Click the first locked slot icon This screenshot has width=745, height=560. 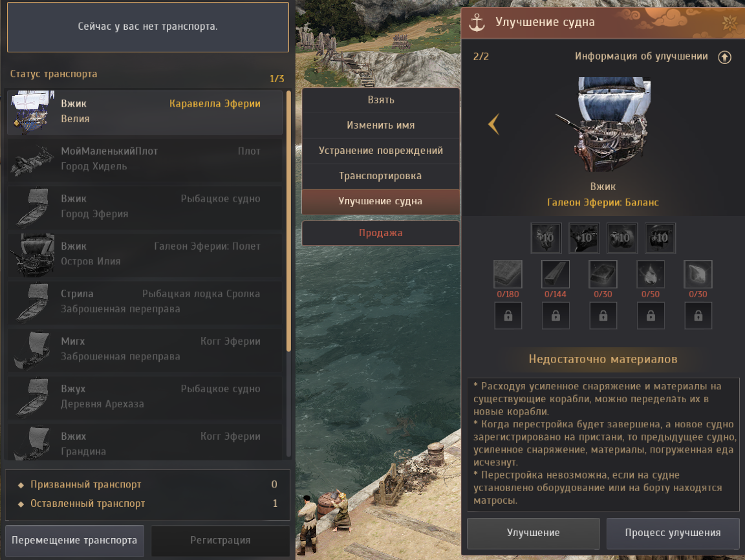tap(508, 316)
